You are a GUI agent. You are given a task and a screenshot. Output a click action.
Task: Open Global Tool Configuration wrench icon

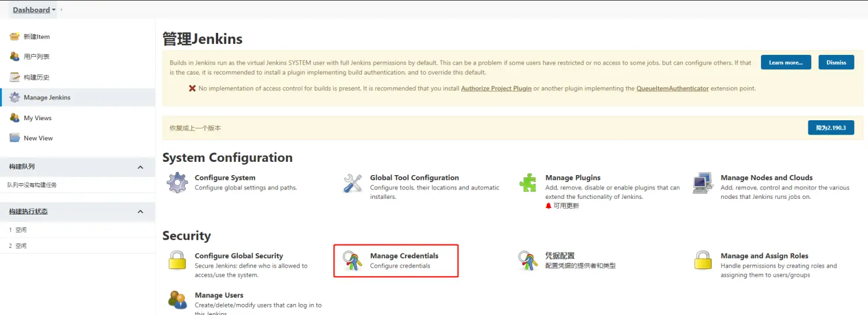pos(352,183)
